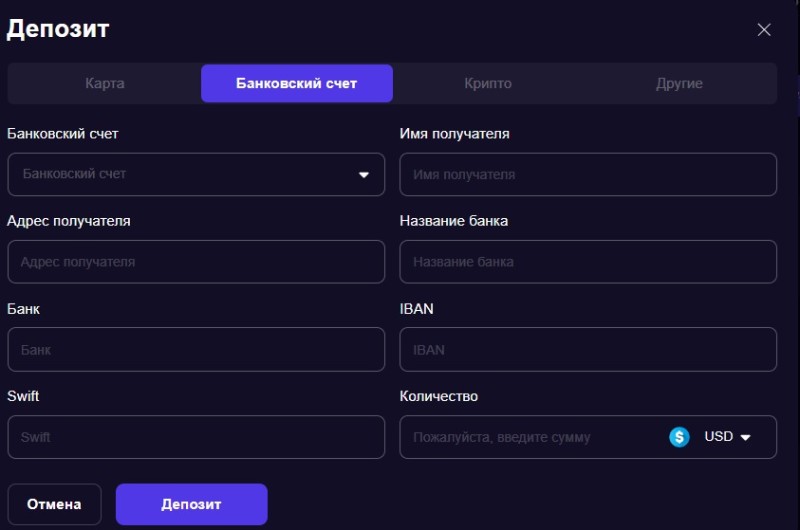This screenshot has width=800, height=530.
Task: Click the Swift label above the field
Action: point(23,396)
